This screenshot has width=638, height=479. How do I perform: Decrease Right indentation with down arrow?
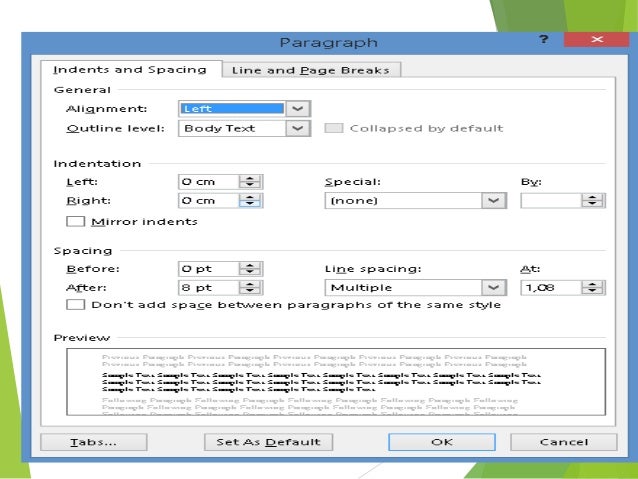pos(250,204)
